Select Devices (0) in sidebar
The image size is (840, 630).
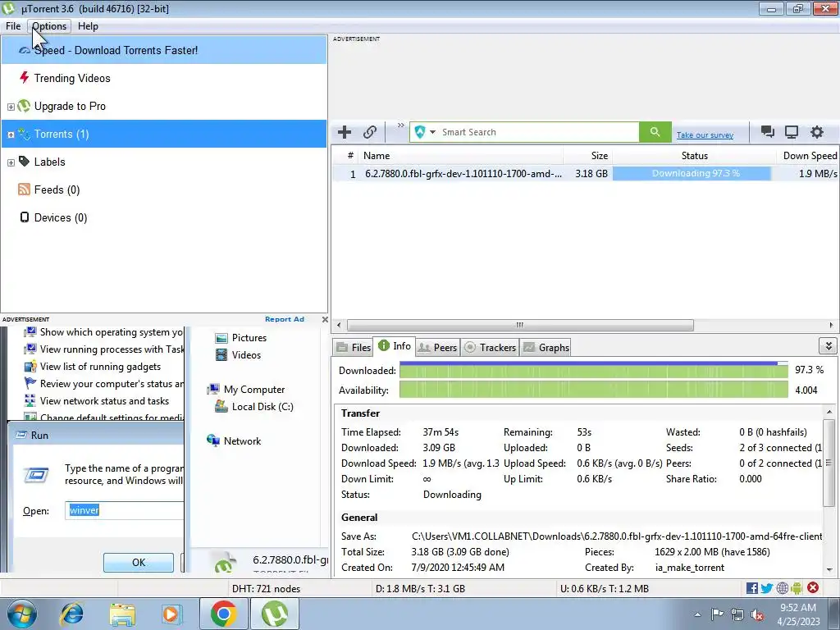point(164,217)
